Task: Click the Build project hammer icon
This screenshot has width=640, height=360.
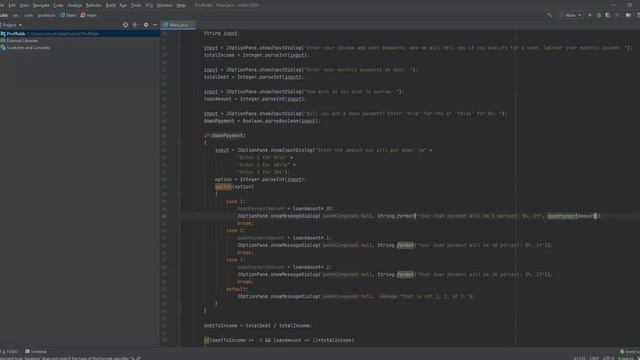Action: (549, 15)
